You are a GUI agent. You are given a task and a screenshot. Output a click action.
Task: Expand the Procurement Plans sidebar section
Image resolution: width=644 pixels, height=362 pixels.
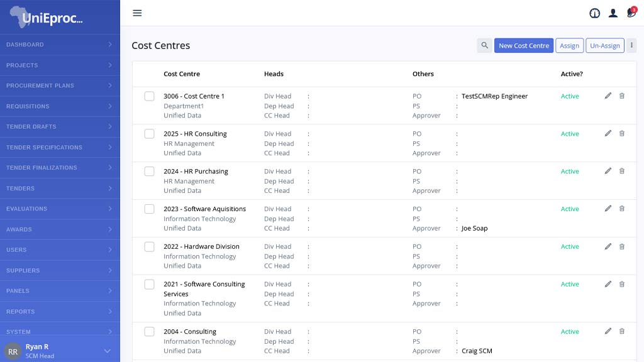point(60,85)
